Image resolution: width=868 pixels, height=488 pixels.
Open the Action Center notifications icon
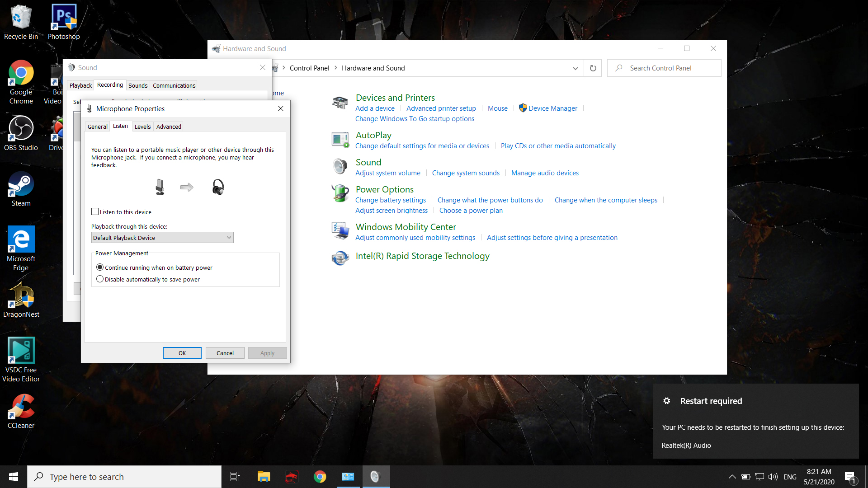[850, 477]
